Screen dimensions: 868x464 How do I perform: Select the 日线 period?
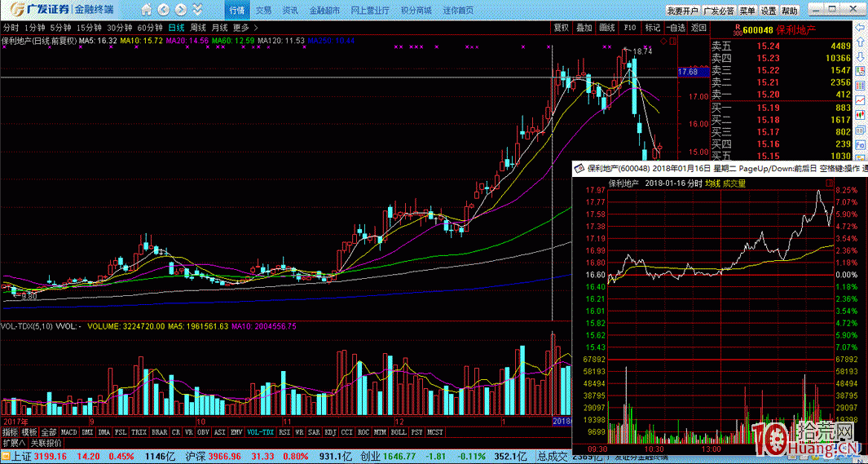click(x=177, y=28)
